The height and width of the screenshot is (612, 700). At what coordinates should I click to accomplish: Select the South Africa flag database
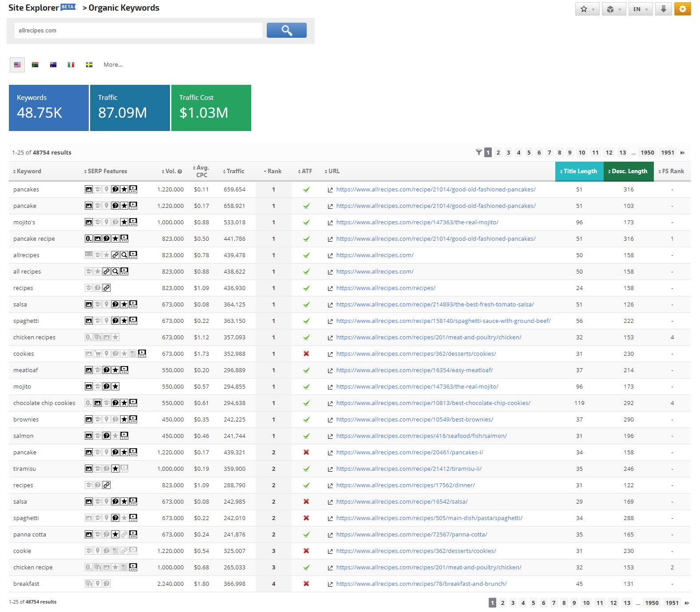[35, 65]
